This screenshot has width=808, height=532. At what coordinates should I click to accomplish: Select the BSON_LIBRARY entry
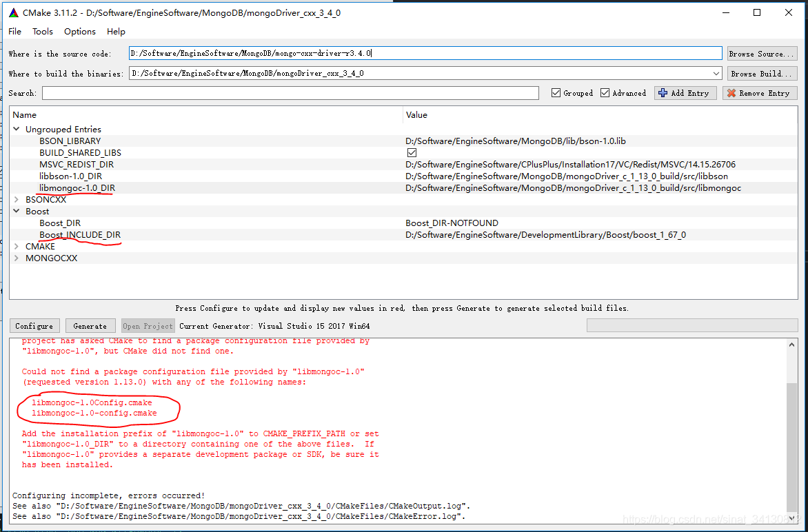coord(70,141)
